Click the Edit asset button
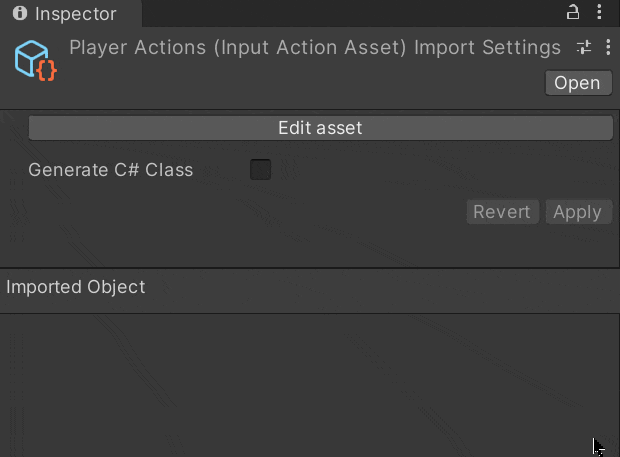 click(320, 128)
